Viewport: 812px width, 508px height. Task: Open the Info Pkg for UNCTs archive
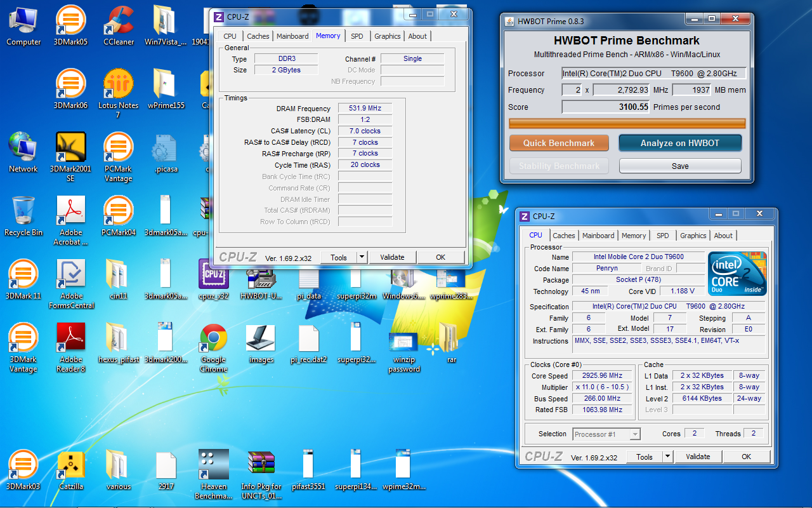click(261, 474)
